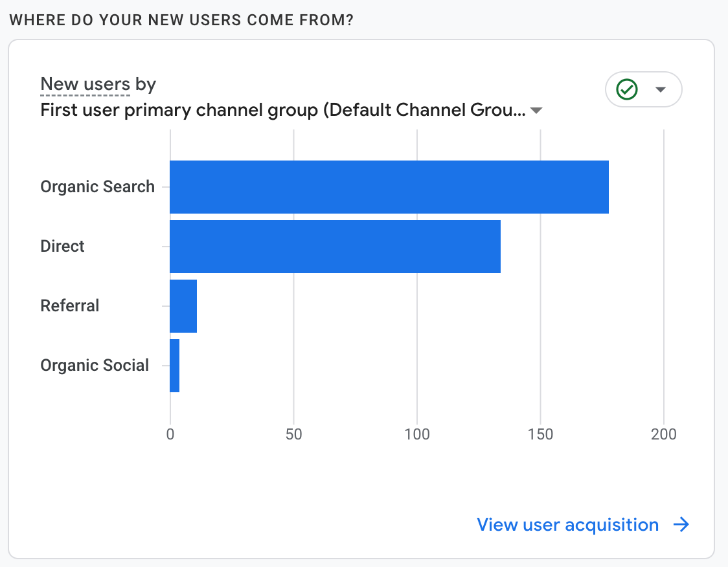Click the 150 tick label on the axis
Image resolution: width=728 pixels, height=567 pixels.
541,434
